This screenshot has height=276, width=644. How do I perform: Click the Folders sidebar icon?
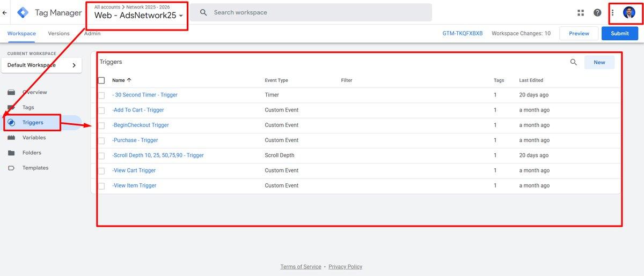(11, 153)
